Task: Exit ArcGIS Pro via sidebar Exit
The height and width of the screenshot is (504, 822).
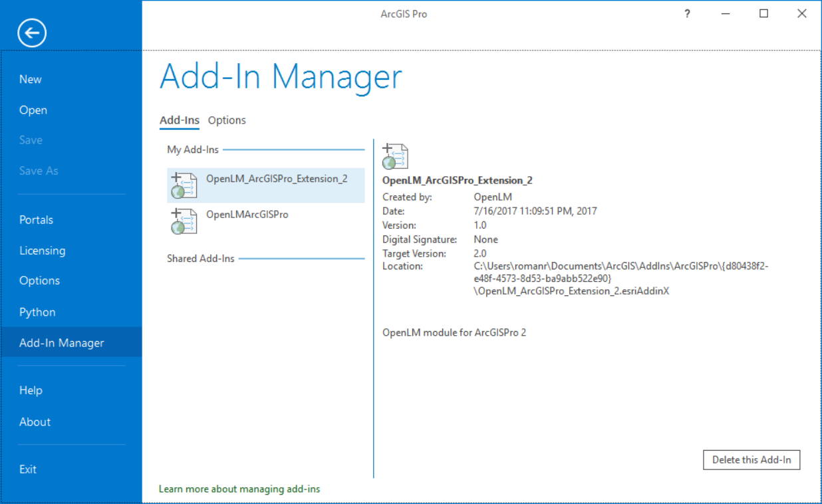Action: 28,469
